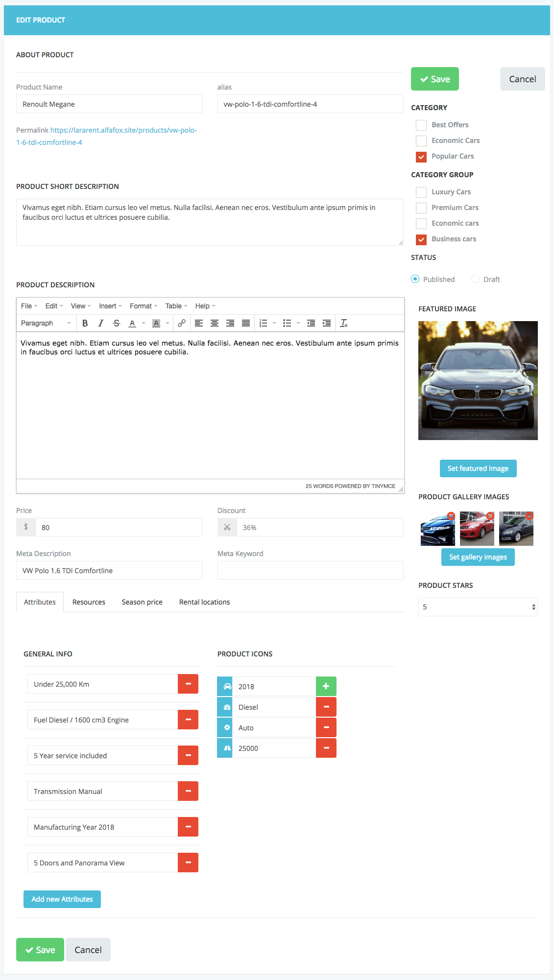Screen dimensions: 554x980
Task: Open the Insert menu in editor
Action: click(110, 306)
